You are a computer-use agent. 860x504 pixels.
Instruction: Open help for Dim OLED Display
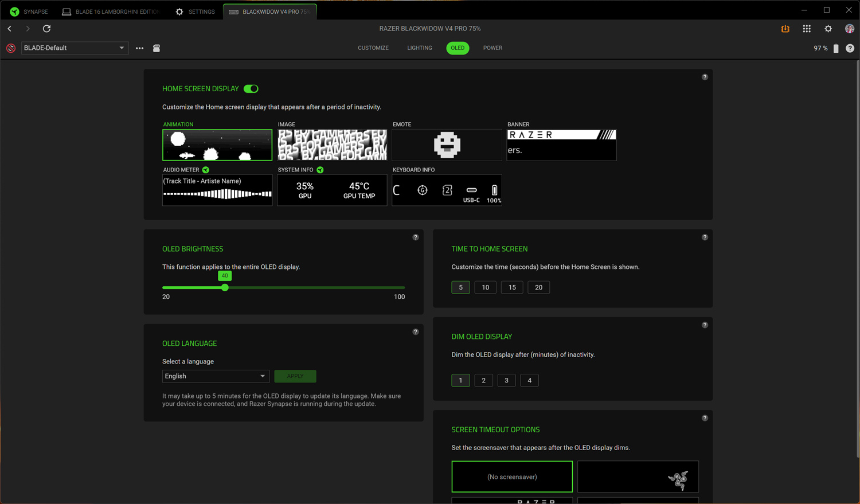click(705, 325)
